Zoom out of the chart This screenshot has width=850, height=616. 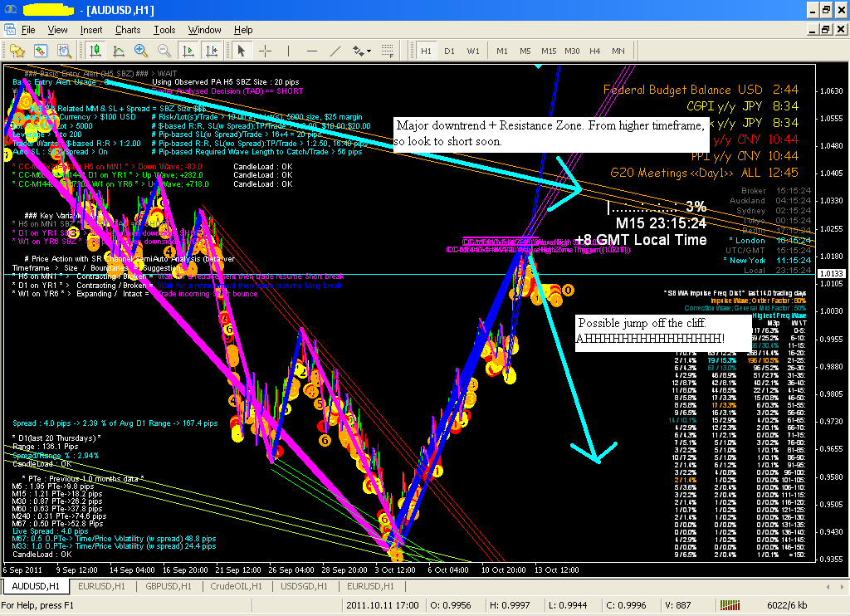pyautogui.click(x=164, y=51)
